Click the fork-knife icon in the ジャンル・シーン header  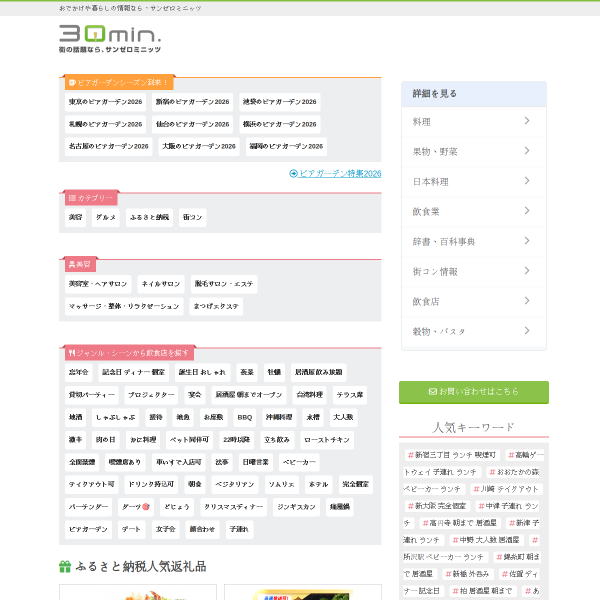(72, 353)
